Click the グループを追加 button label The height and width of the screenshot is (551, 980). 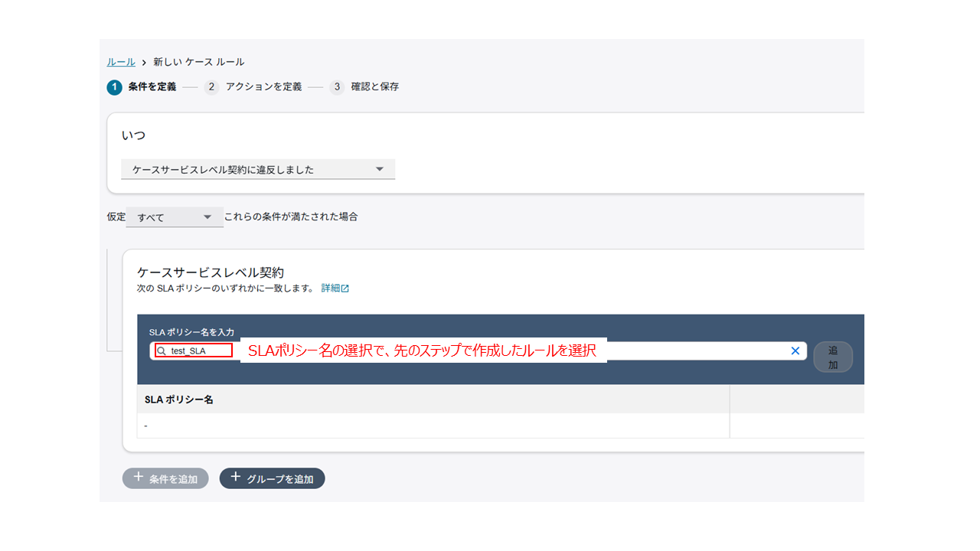[279, 479]
